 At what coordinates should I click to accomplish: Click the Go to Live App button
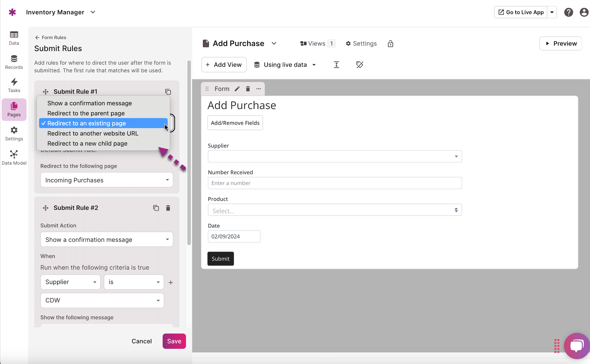[521, 12]
